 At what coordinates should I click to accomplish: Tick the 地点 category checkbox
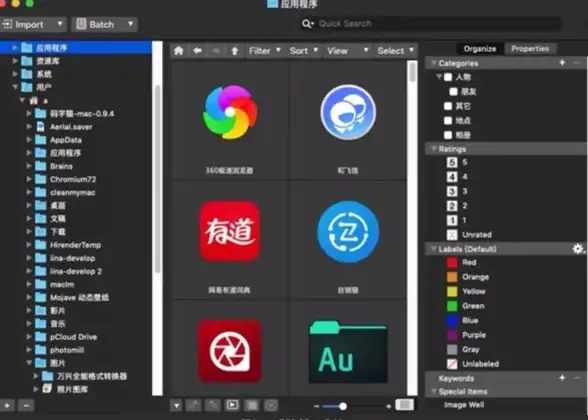point(448,120)
